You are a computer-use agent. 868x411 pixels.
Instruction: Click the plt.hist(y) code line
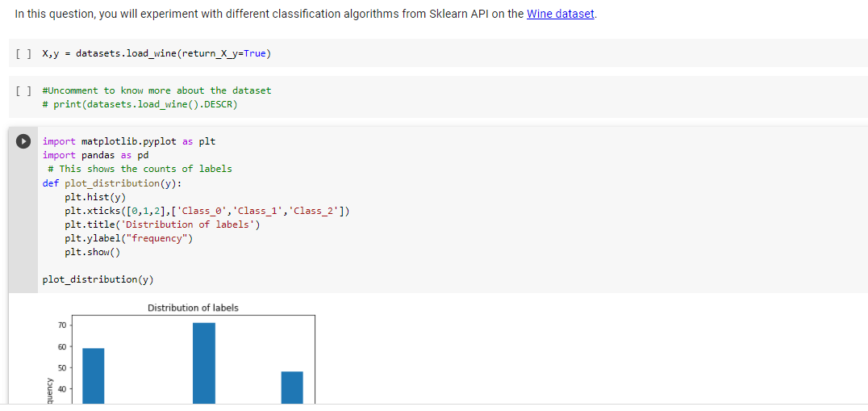pyautogui.click(x=95, y=197)
